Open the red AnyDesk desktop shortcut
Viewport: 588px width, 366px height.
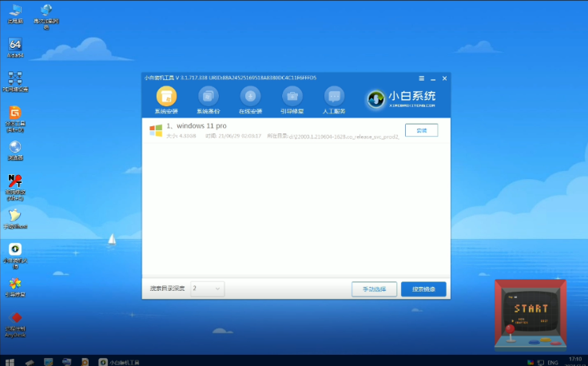(x=15, y=318)
